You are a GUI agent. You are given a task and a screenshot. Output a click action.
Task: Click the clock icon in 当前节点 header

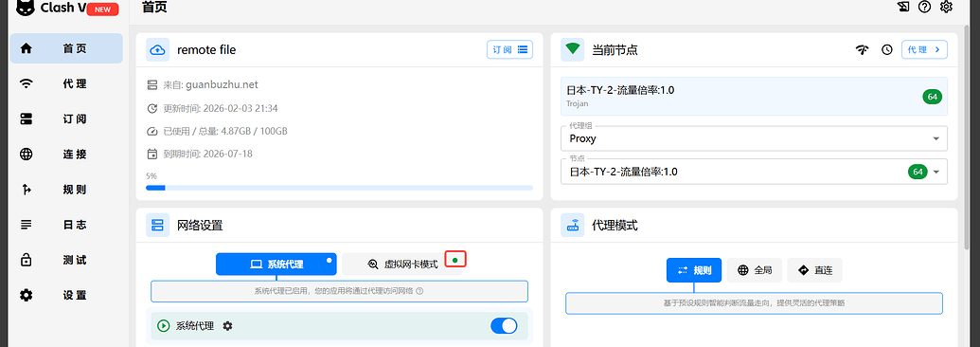coord(887,49)
